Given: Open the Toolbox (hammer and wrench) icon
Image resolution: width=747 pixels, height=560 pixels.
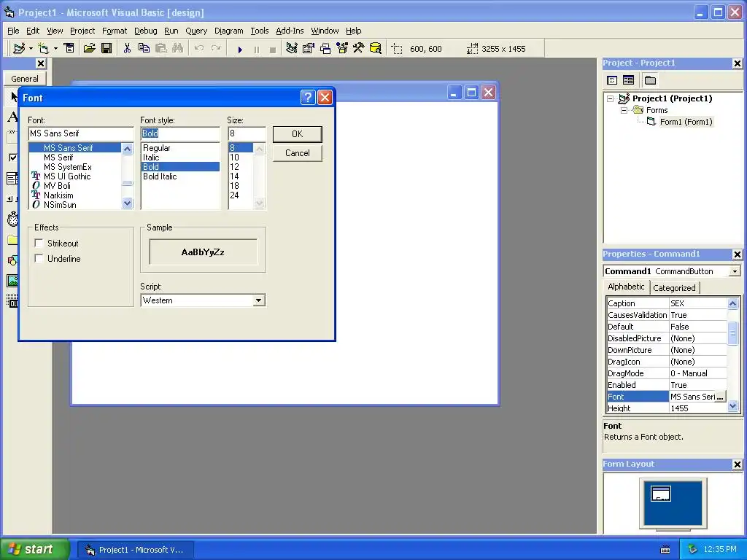Looking at the screenshot, I should coord(358,48).
